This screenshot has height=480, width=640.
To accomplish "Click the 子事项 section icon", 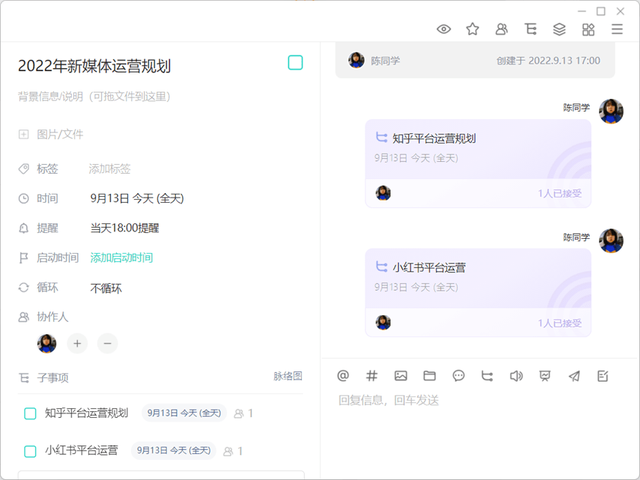I will (24, 378).
